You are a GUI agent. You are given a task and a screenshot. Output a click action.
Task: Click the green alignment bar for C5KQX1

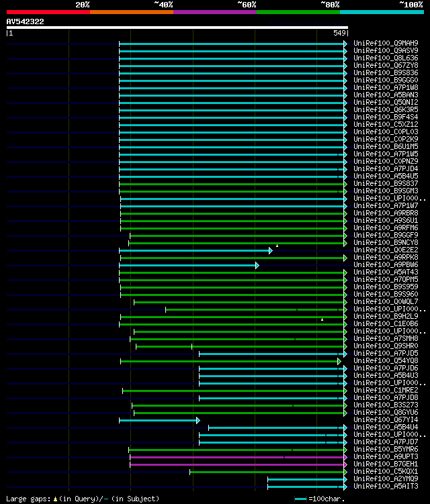point(267,472)
